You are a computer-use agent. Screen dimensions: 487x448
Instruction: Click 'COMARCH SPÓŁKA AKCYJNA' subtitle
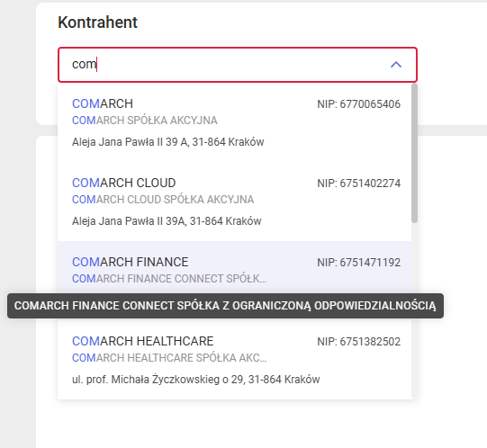pos(145,121)
